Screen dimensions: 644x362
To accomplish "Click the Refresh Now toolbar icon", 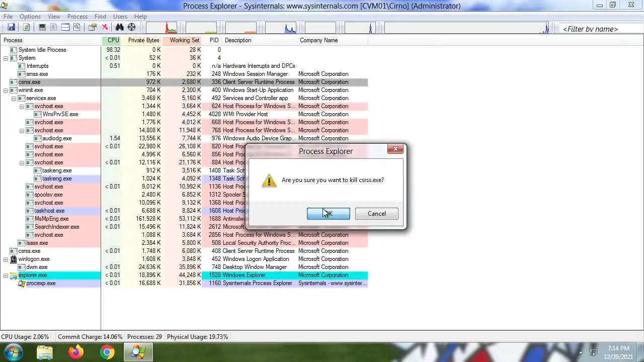I will [x=26, y=27].
